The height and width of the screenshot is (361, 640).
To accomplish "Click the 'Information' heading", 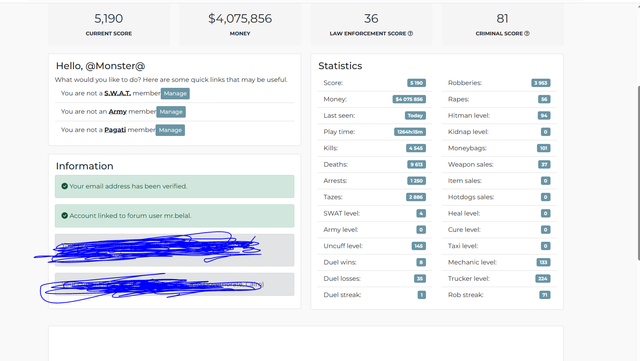I will 84,166.
